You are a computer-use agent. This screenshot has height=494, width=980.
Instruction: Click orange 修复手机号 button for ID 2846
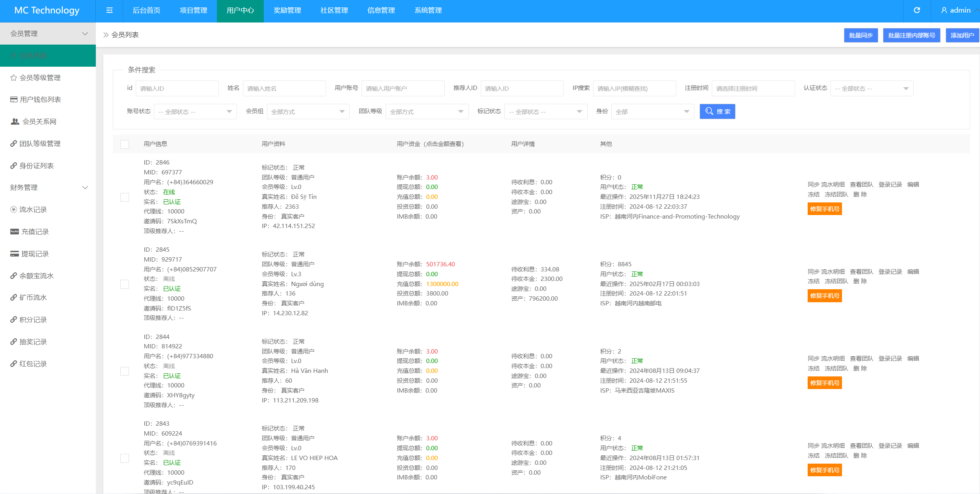(825, 209)
